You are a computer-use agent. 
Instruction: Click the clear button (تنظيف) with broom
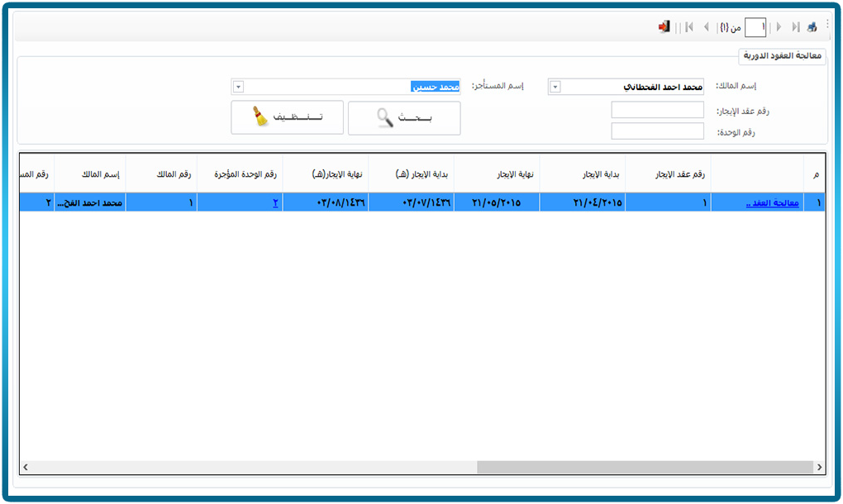(287, 118)
